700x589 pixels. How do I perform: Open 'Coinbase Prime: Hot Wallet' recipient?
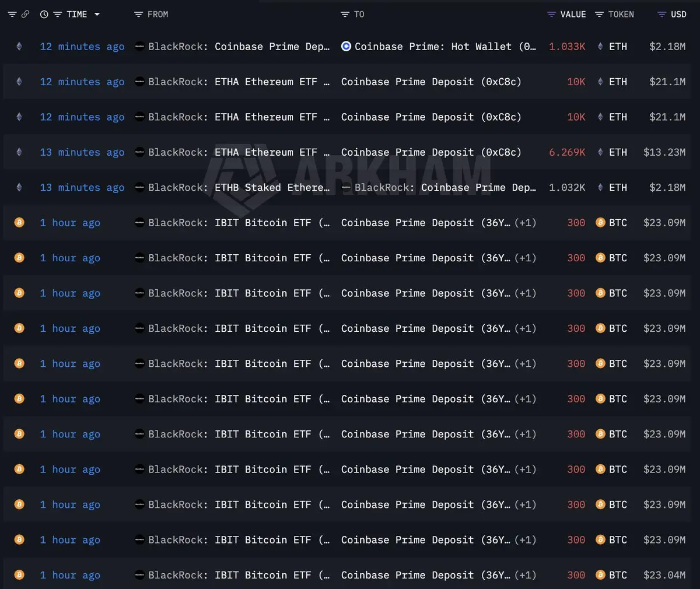pyautogui.click(x=445, y=47)
